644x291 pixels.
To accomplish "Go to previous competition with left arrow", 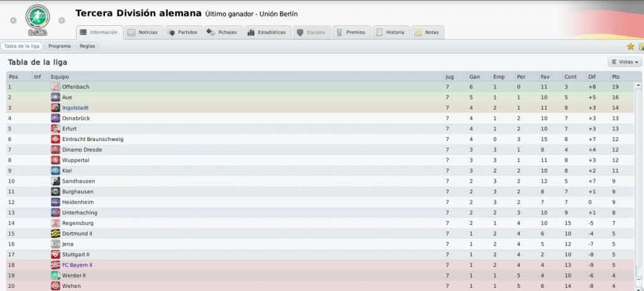I will coord(14,20).
